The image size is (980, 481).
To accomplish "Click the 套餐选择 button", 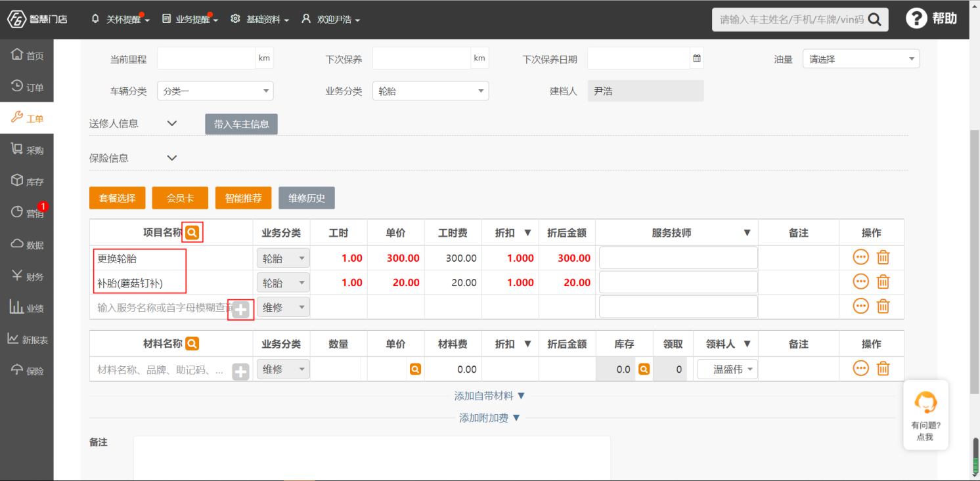I will pyautogui.click(x=117, y=198).
